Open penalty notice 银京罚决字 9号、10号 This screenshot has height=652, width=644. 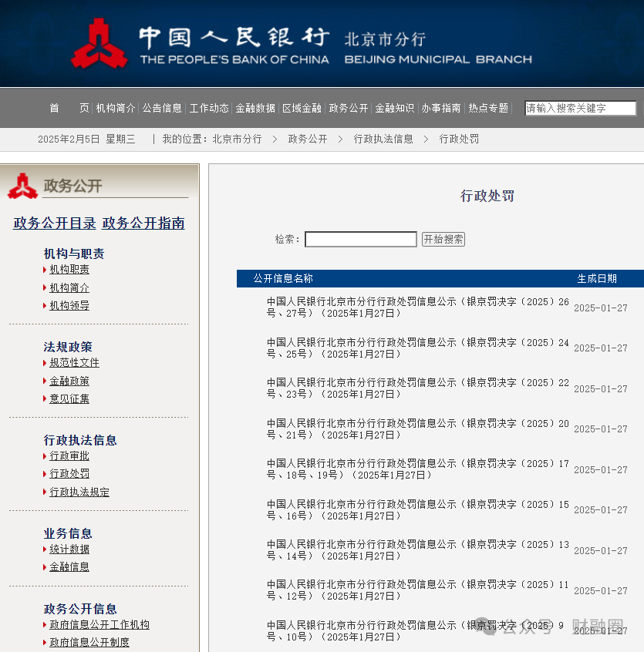pos(415,630)
